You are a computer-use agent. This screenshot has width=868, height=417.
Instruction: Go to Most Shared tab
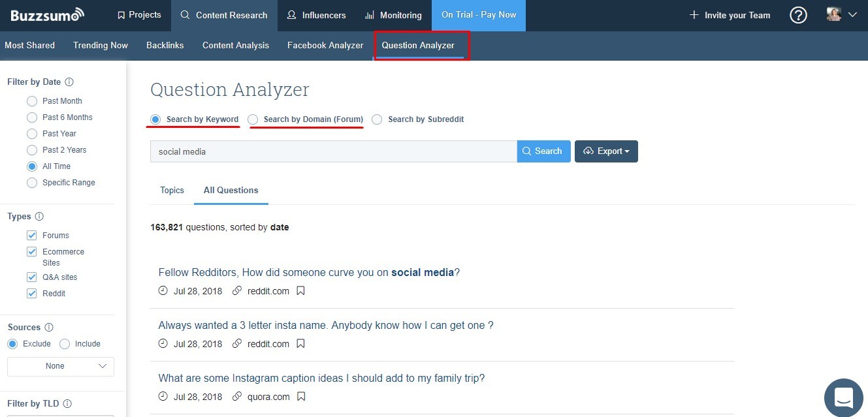[30, 46]
